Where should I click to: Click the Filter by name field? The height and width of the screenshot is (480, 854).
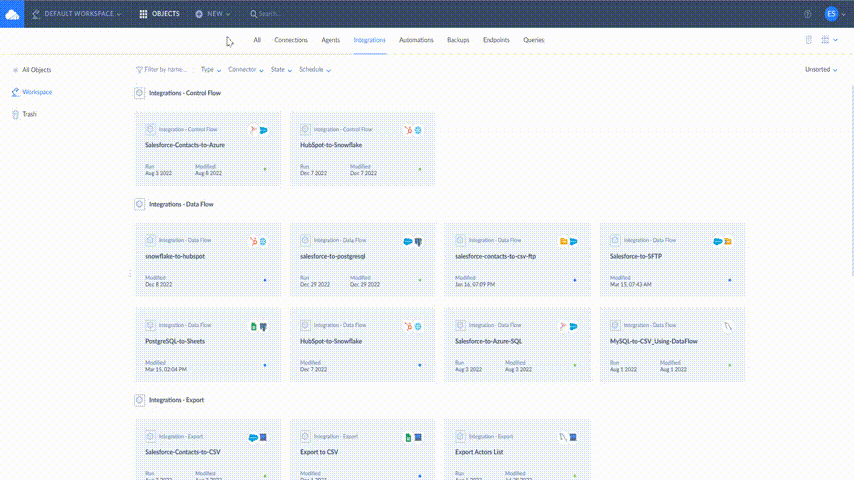[x=161, y=70]
